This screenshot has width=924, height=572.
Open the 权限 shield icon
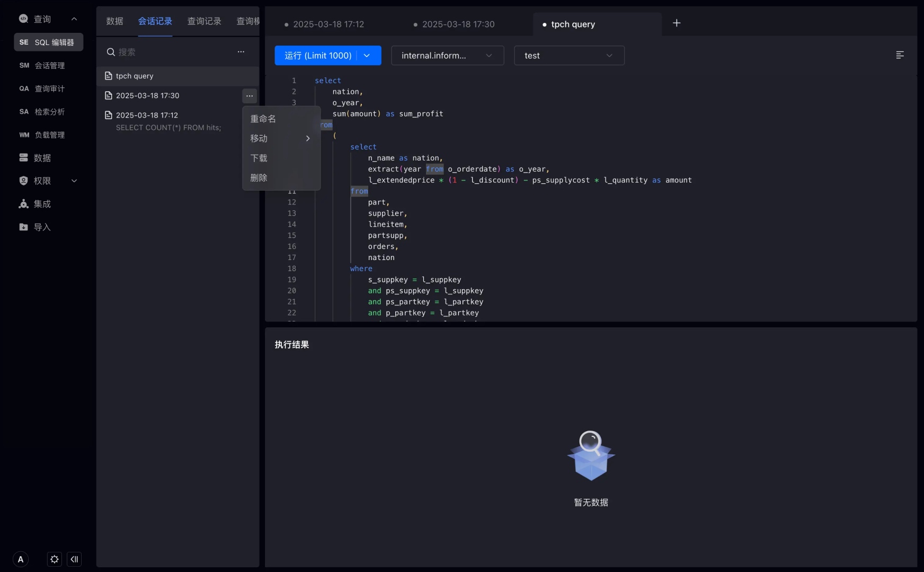pos(23,181)
